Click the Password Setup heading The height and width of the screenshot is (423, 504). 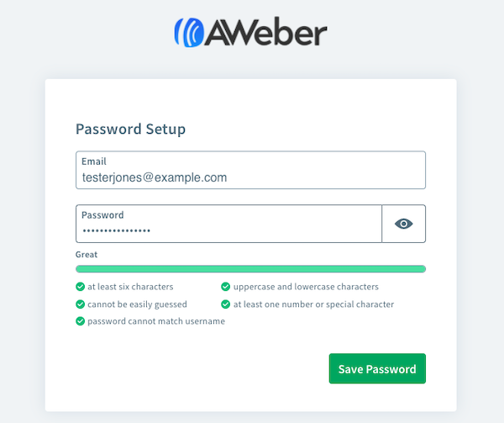coord(130,130)
